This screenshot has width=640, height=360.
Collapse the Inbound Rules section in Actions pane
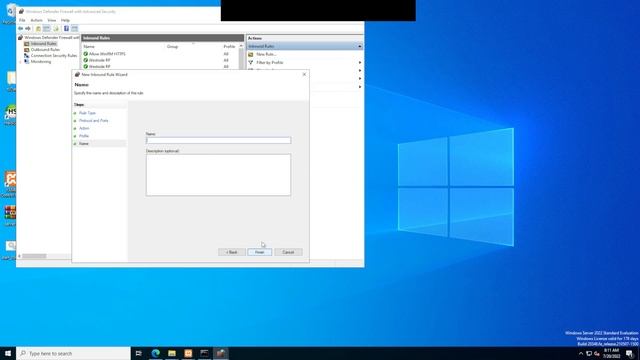pos(360,46)
